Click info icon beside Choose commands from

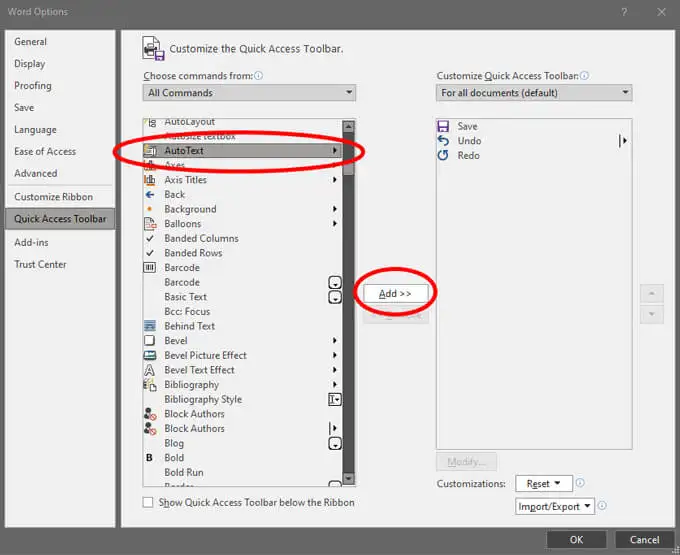(258, 75)
